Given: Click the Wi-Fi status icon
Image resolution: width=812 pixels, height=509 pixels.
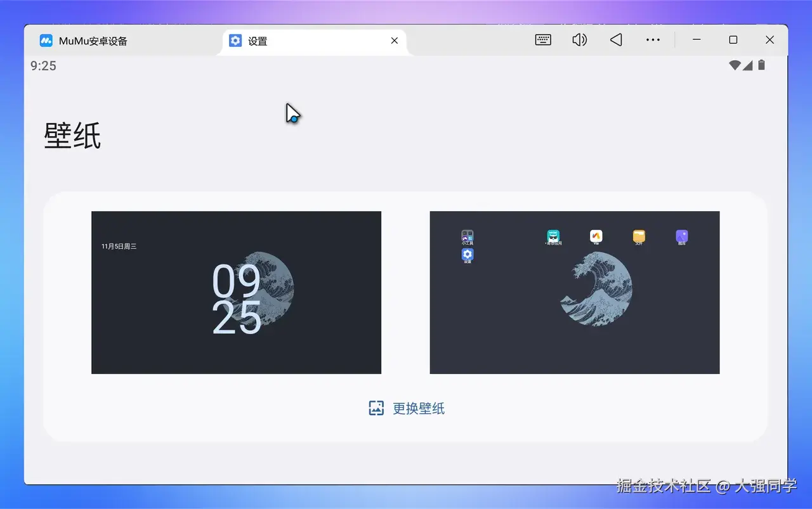Looking at the screenshot, I should (x=735, y=65).
